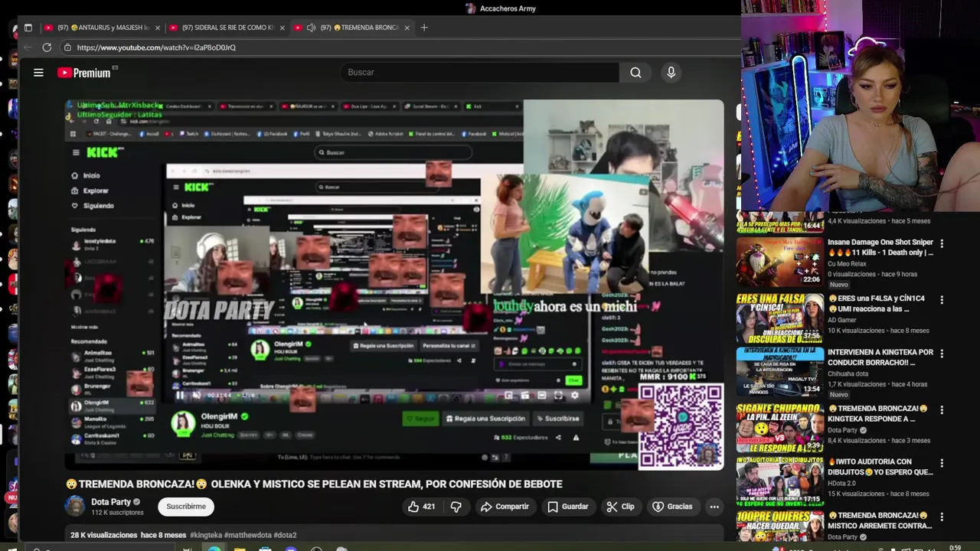Click the Chihuaha dota channel name
This screenshot has width=980, height=551.
click(x=848, y=374)
